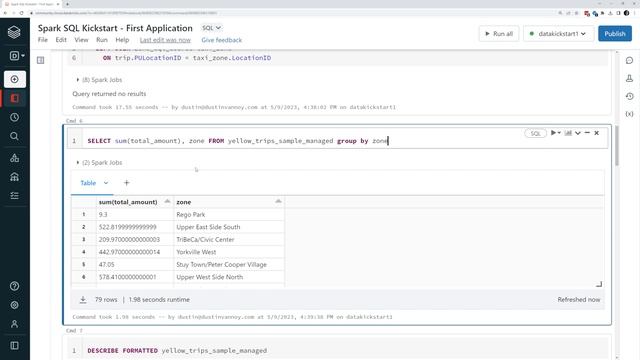Select the Rego Park zone cell
The width and height of the screenshot is (640, 360).
pyautogui.click(x=229, y=214)
